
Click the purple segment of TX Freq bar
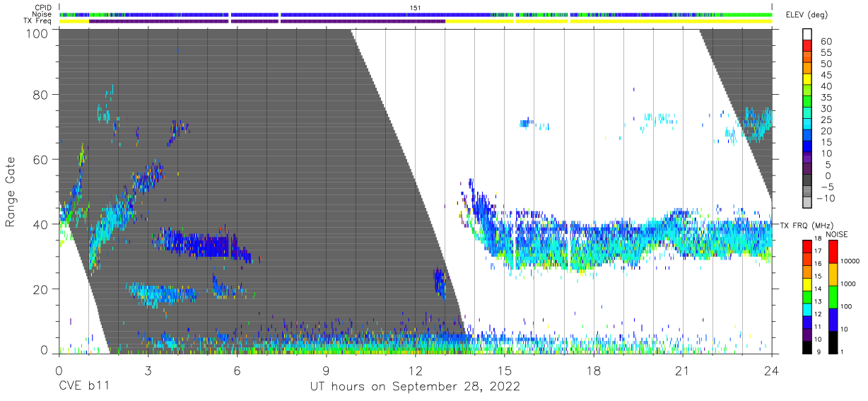(x=267, y=21)
